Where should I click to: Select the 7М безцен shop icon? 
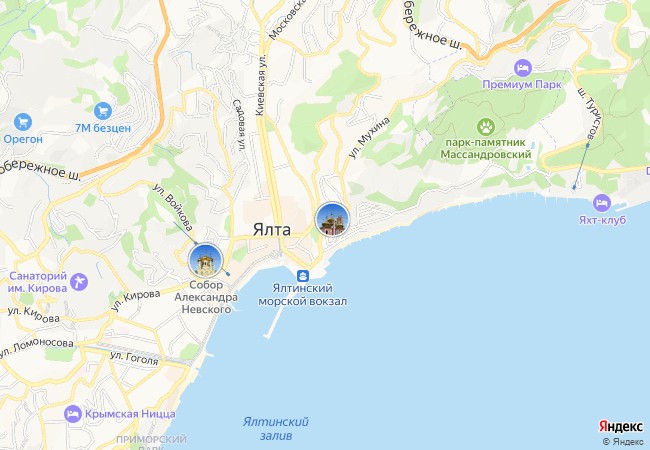[x=103, y=111]
